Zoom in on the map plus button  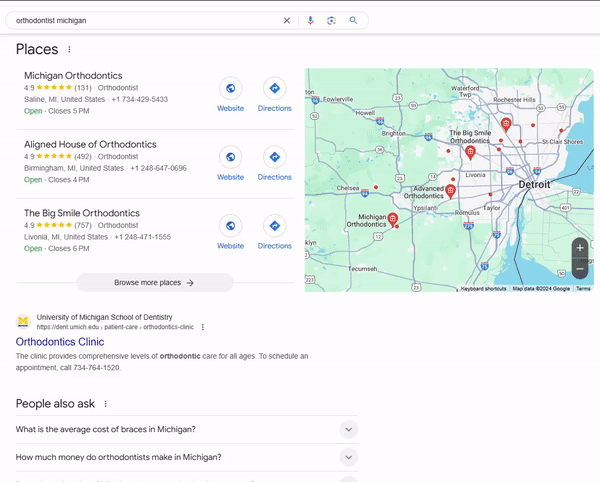point(580,248)
